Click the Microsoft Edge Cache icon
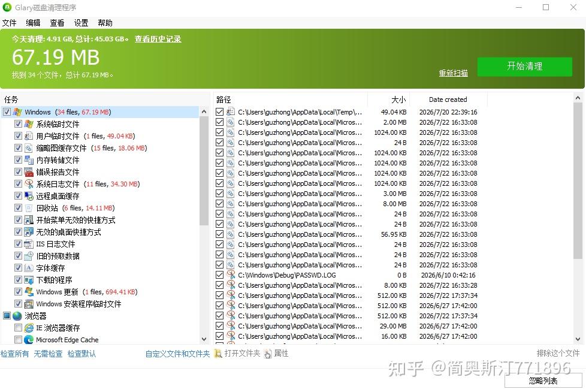586x392 pixels. tap(29, 340)
